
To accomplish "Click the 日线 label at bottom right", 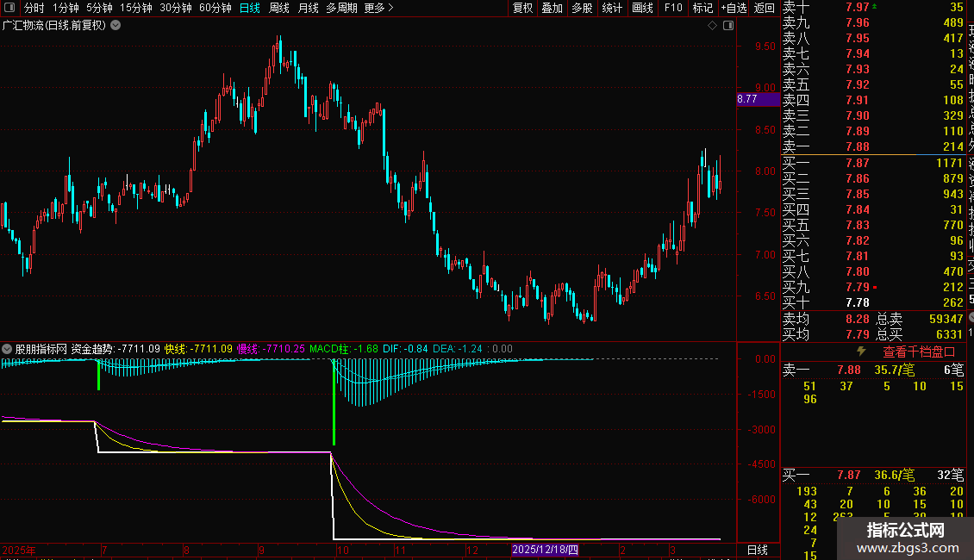I will (x=757, y=550).
